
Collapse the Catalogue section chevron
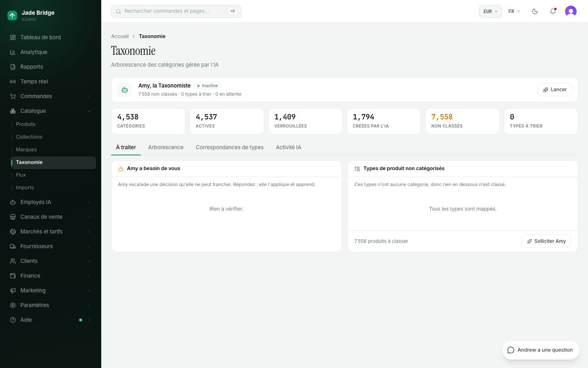[x=89, y=111]
